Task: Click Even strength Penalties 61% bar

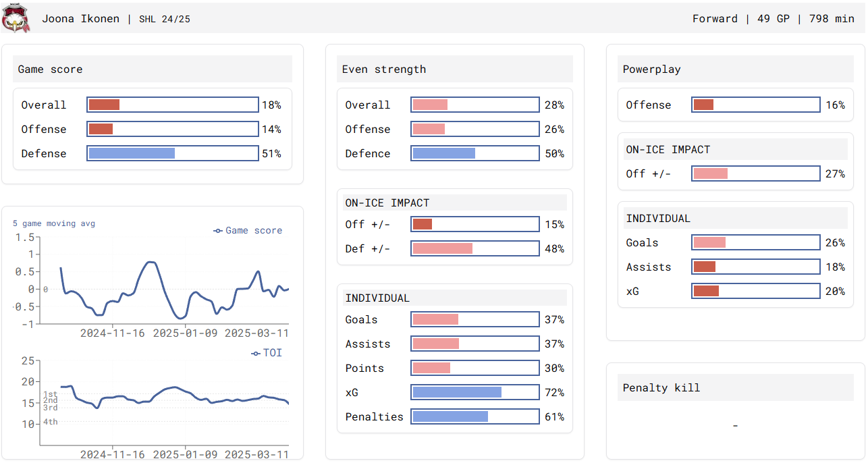Action: point(475,416)
